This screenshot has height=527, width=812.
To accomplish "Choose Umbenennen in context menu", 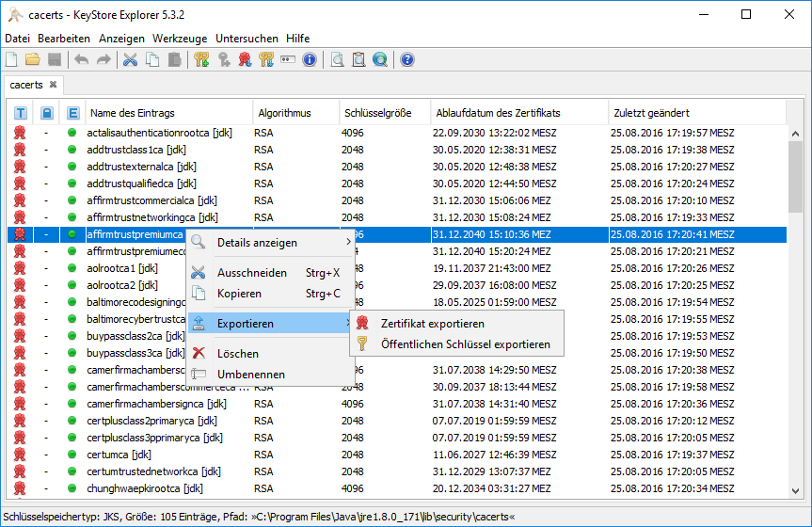I will 270,375.
